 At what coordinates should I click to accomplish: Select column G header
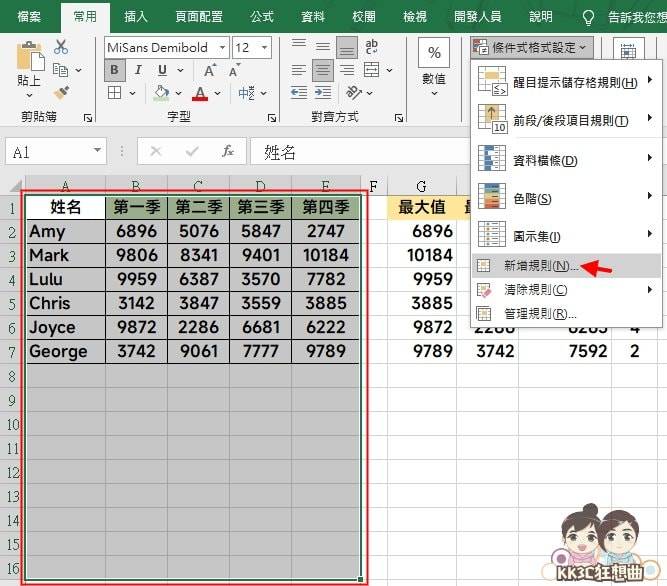point(421,185)
